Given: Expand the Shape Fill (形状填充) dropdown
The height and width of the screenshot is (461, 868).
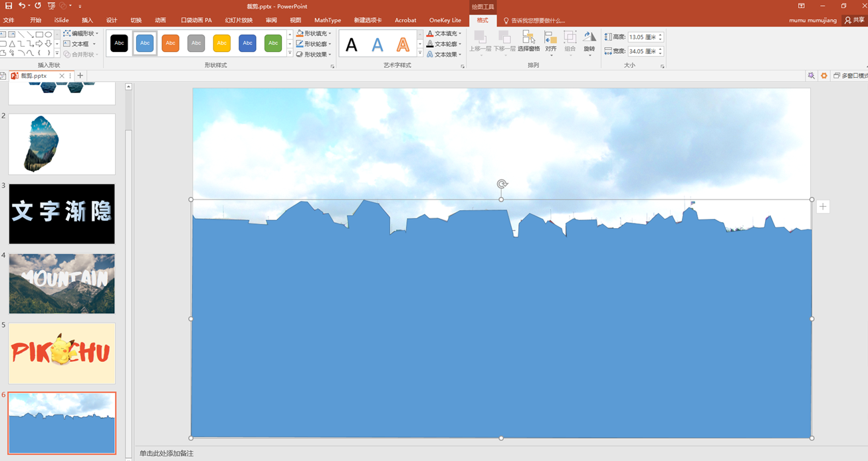Looking at the screenshot, I should (314, 33).
